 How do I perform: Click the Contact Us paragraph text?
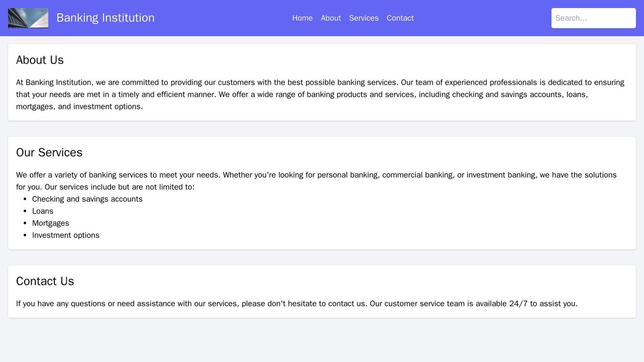(x=297, y=303)
